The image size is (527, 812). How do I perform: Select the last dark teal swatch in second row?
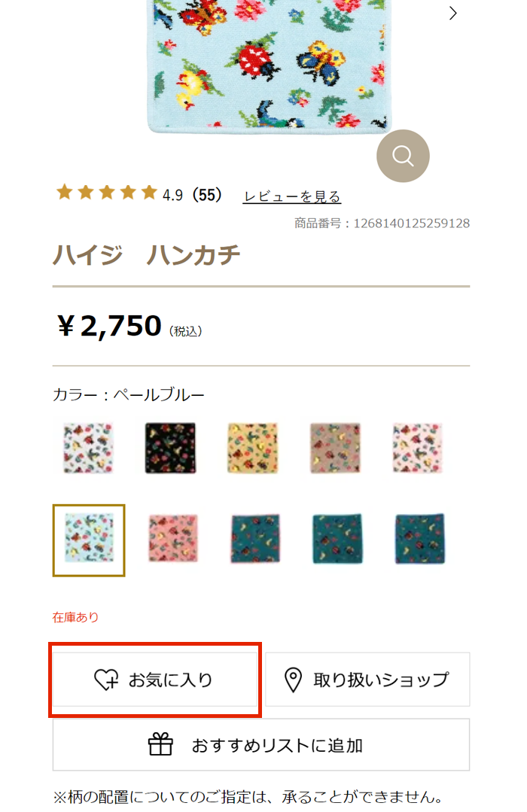point(420,539)
